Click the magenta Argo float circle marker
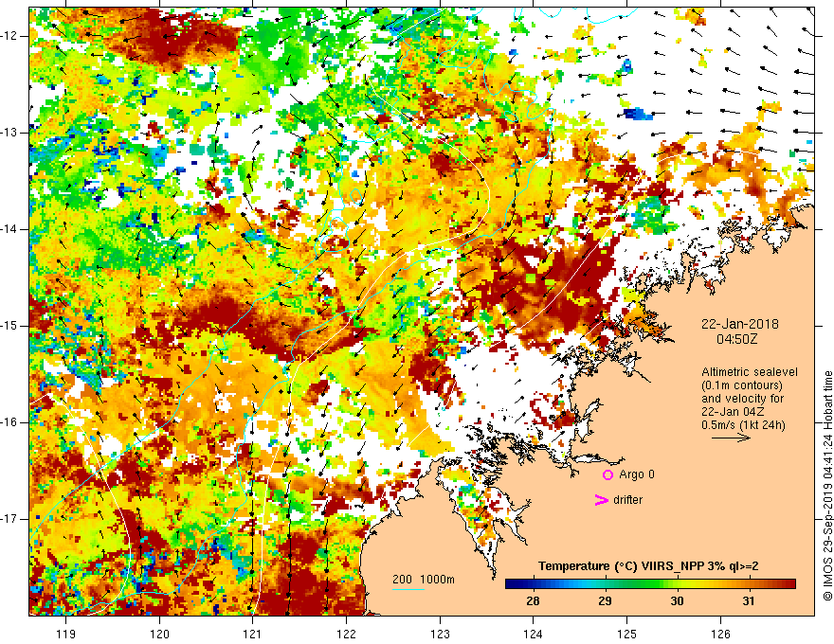834x644 pixels. coord(607,474)
